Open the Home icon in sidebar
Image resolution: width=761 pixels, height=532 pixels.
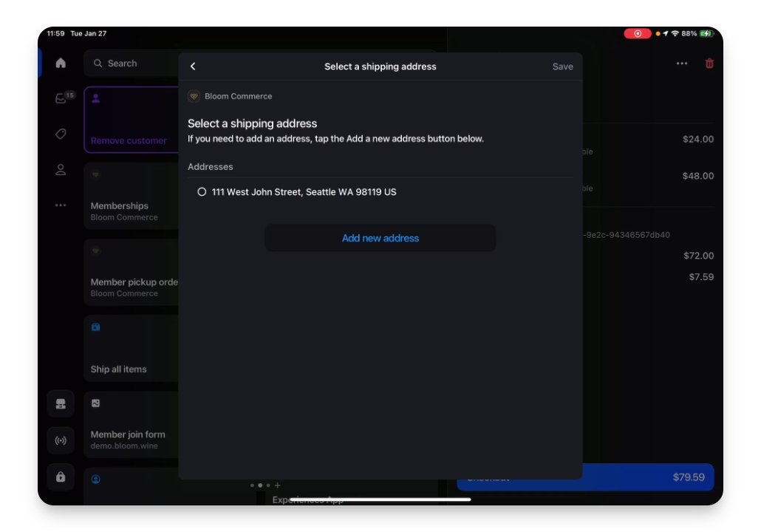point(61,63)
